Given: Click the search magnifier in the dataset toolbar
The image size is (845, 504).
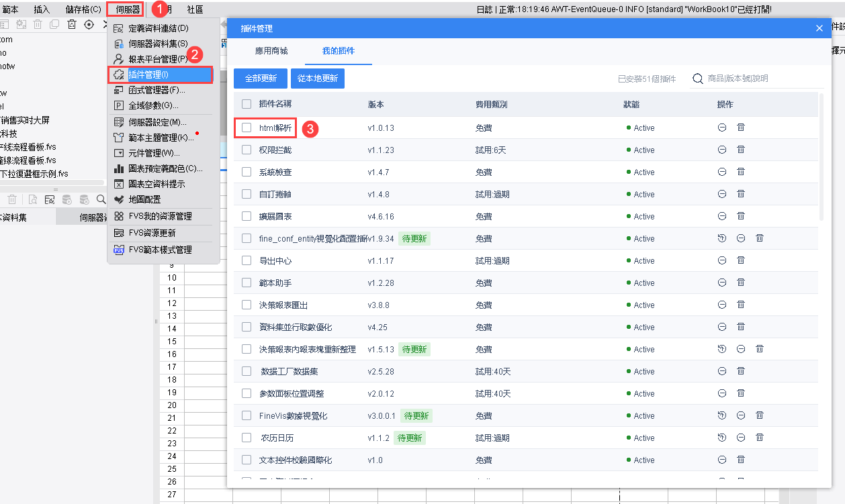Looking at the screenshot, I should (101, 199).
